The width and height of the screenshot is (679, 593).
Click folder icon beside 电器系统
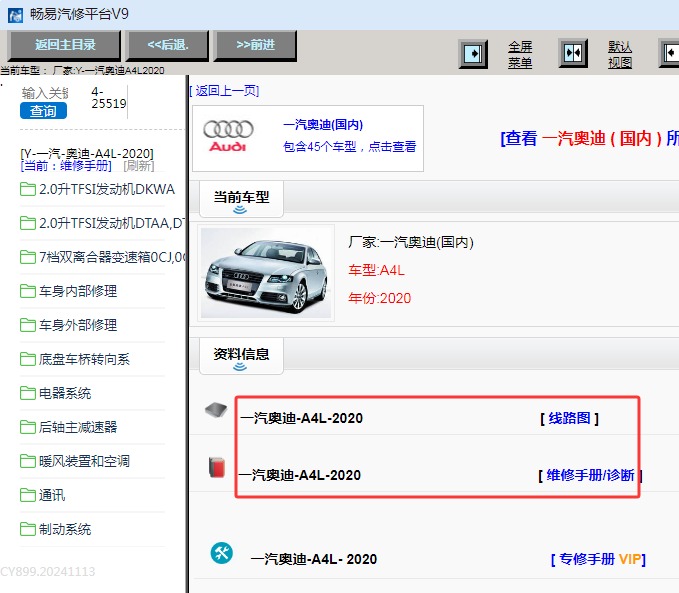28,393
